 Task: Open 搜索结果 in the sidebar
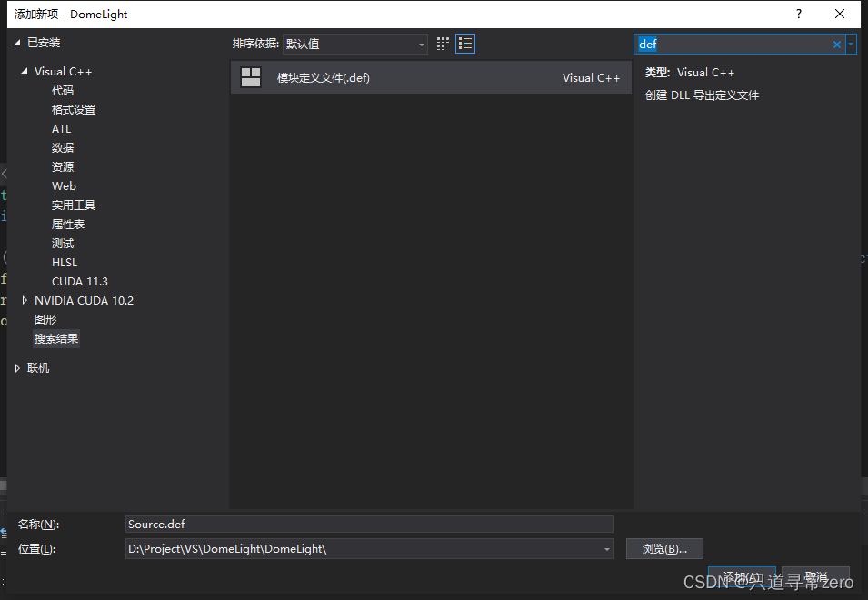55,338
